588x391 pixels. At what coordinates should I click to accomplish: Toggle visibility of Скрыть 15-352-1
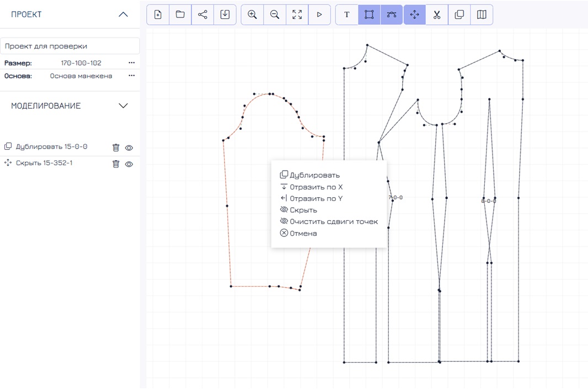coord(129,164)
